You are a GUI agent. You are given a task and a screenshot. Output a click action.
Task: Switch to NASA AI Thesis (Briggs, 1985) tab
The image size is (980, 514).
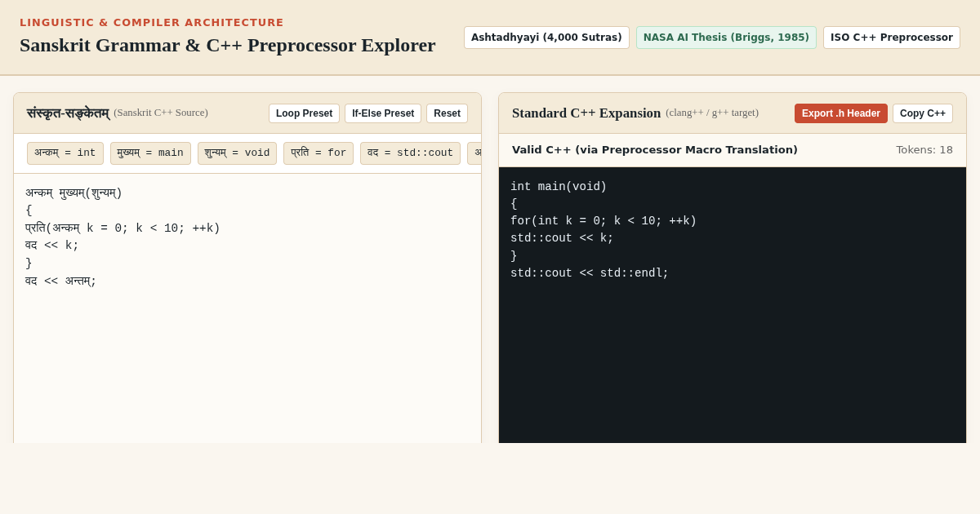[726, 38]
